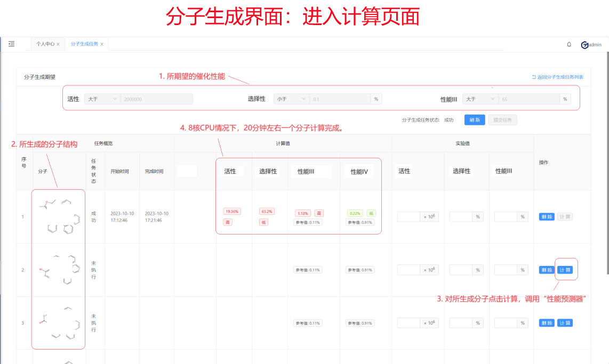Expand the 活性 comparison dropdown
Image resolution: width=609 pixels, height=364 pixels.
coord(102,99)
